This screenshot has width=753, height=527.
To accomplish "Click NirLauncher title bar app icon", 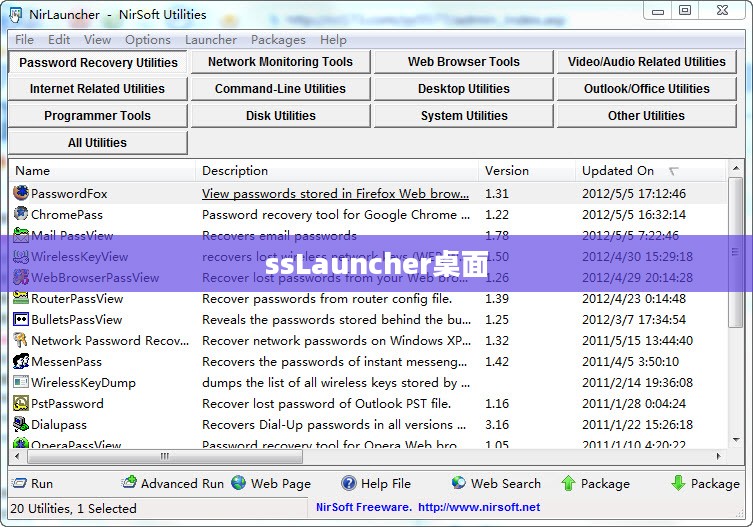I will pyautogui.click(x=15, y=15).
